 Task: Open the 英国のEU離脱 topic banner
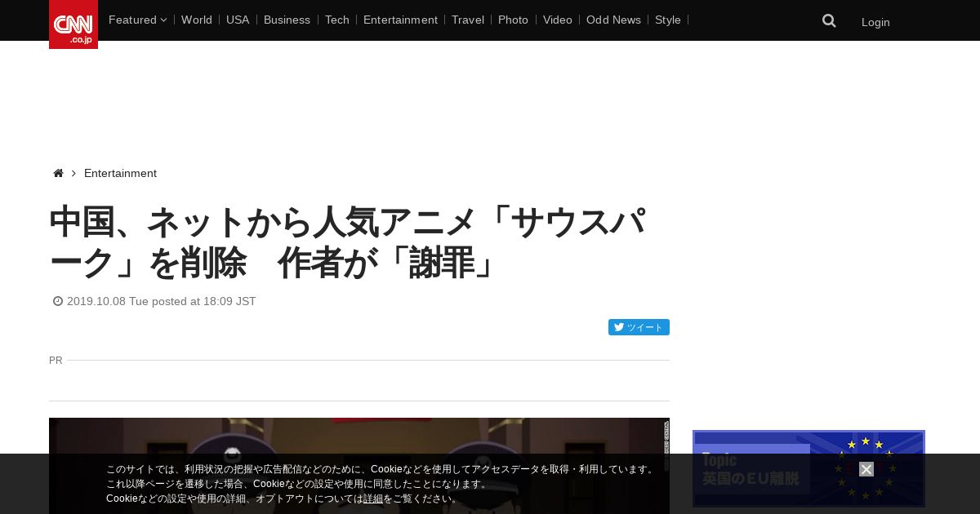click(808, 469)
